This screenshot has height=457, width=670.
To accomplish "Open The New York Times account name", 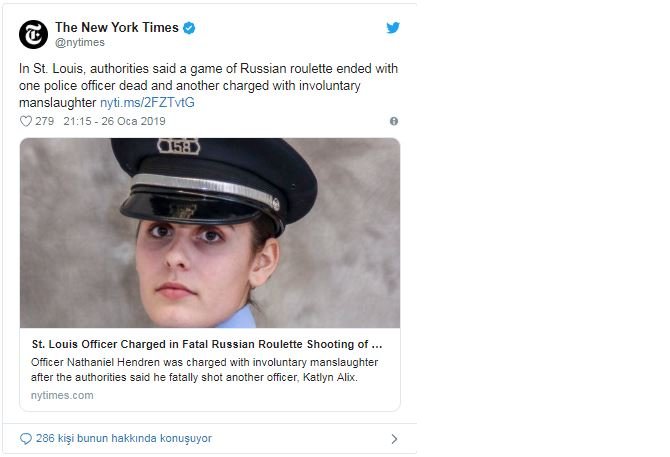I will click(x=116, y=28).
